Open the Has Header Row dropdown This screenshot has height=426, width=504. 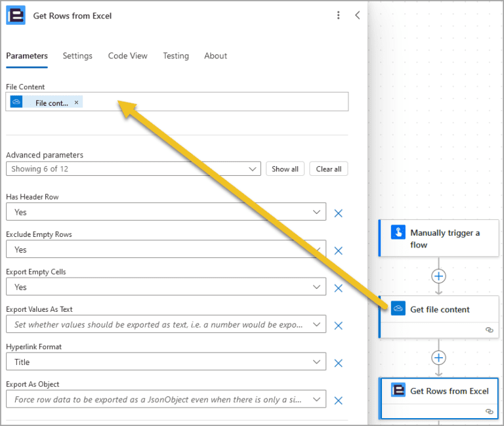coord(166,211)
